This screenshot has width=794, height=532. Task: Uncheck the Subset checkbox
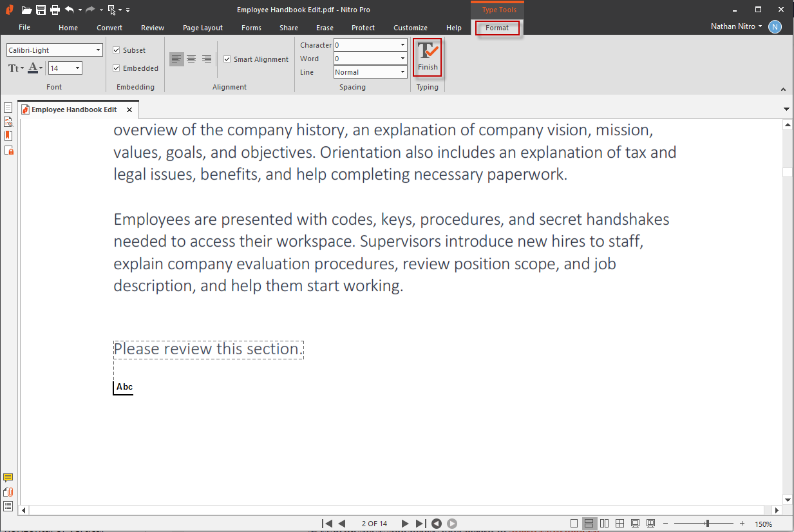point(117,50)
